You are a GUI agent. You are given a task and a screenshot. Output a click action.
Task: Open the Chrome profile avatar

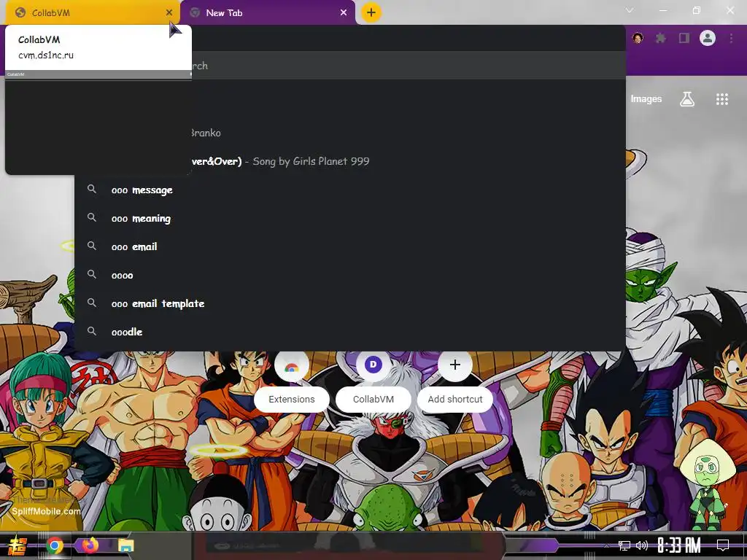708,38
